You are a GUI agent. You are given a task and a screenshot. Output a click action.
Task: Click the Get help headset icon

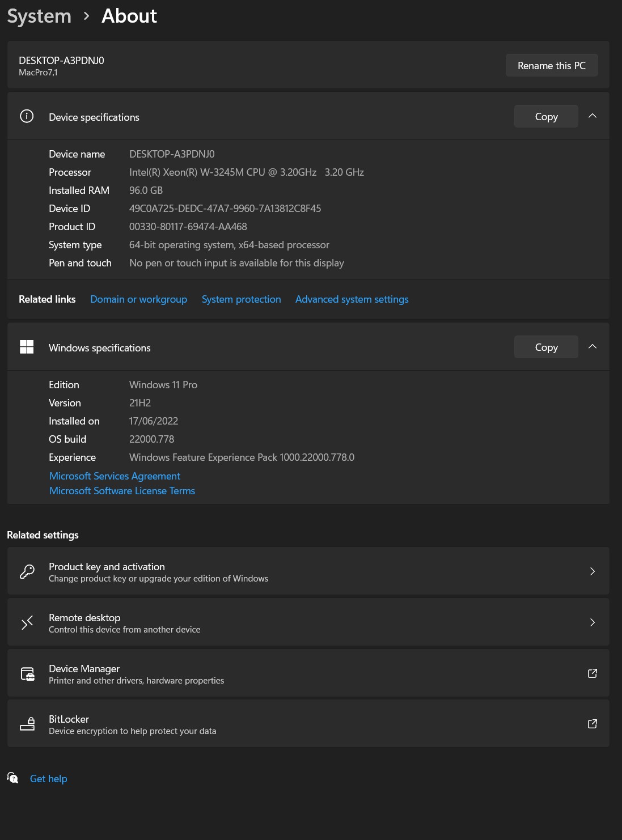point(13,778)
